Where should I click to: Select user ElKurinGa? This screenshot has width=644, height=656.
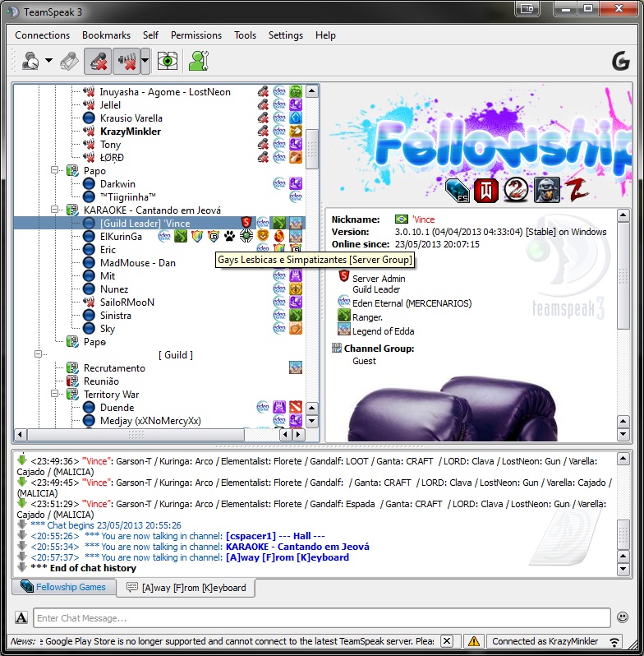click(x=121, y=237)
